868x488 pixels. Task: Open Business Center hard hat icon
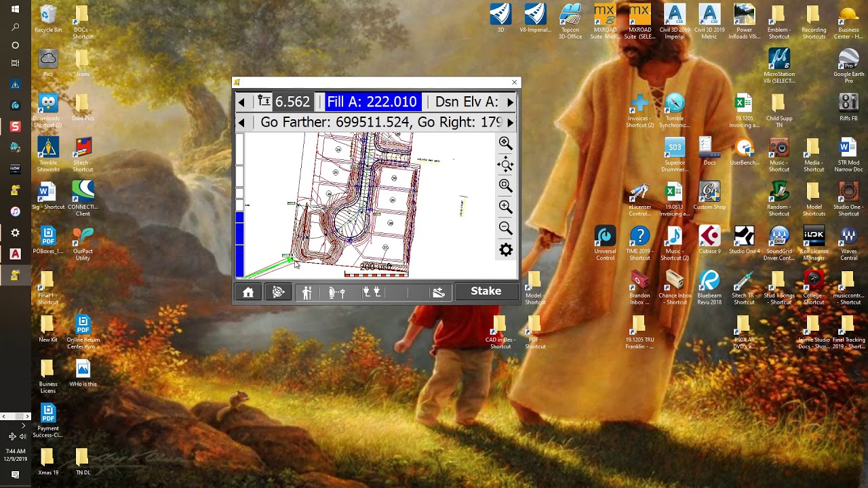coord(848,22)
